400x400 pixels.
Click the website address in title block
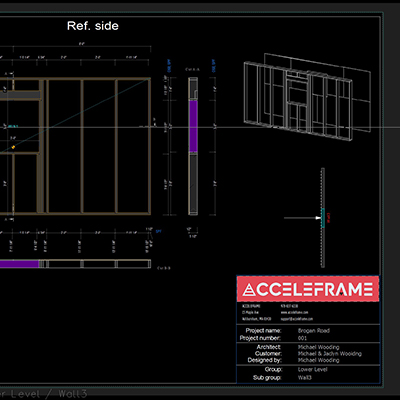pyautogui.click(x=294, y=312)
